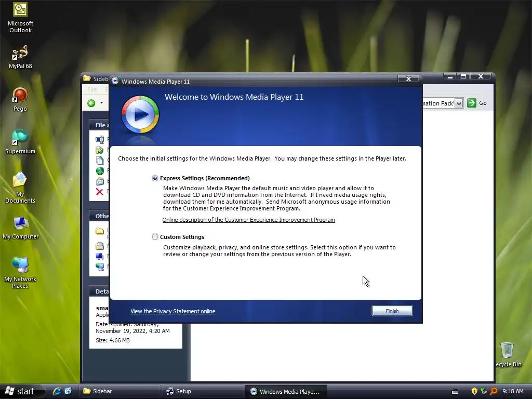Image resolution: width=532 pixels, height=399 pixels.
Task: Click the rename file task icon
Action: coord(100,139)
